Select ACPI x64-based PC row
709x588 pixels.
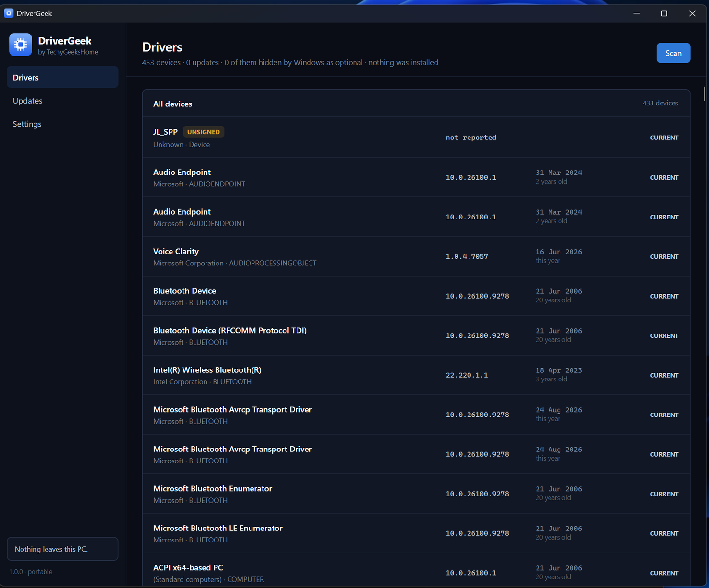pyautogui.click(x=416, y=570)
